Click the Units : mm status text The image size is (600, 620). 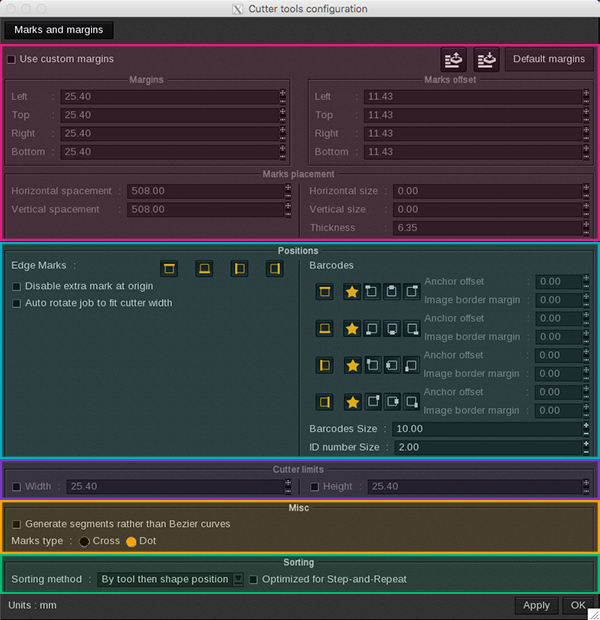pos(32,605)
